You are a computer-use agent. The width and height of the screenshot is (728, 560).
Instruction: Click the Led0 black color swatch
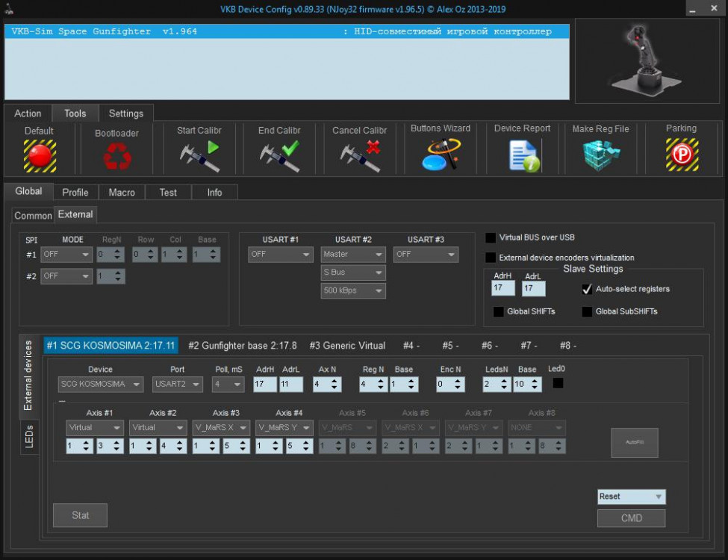[x=558, y=383]
